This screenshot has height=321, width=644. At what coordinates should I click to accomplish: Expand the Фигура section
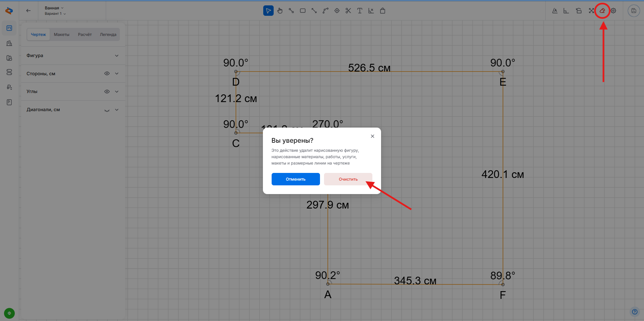click(x=117, y=56)
